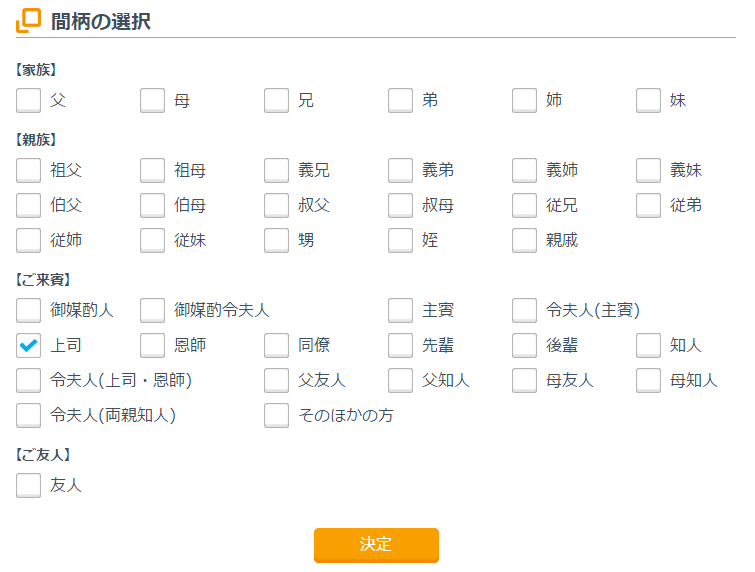
Task: Select the 友人 checkbox
Action: click(x=29, y=485)
